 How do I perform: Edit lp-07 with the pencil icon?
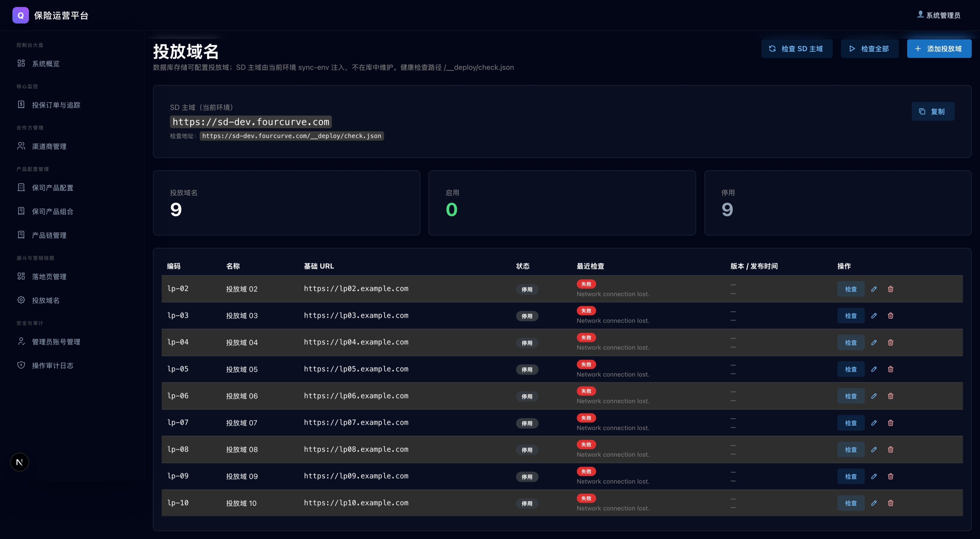(x=874, y=423)
